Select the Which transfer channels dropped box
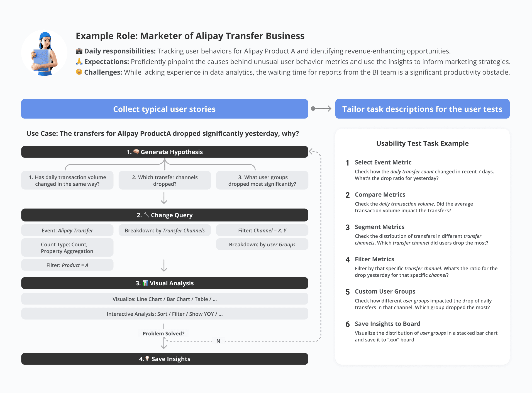532x393 pixels. tap(165, 180)
